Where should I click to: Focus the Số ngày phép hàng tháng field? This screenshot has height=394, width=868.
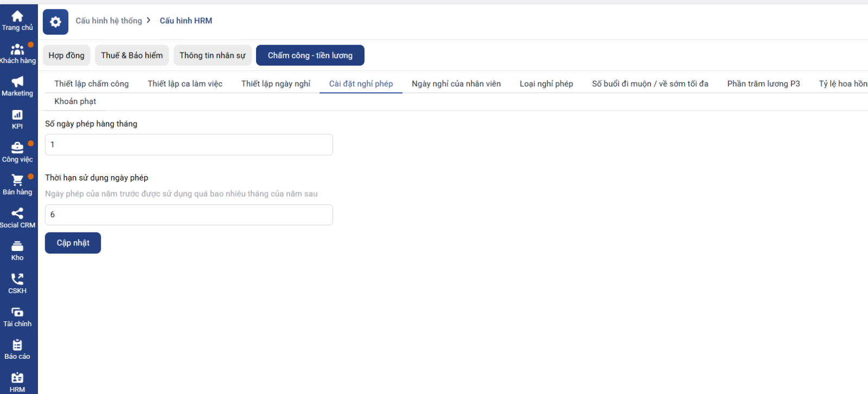pyautogui.click(x=189, y=145)
